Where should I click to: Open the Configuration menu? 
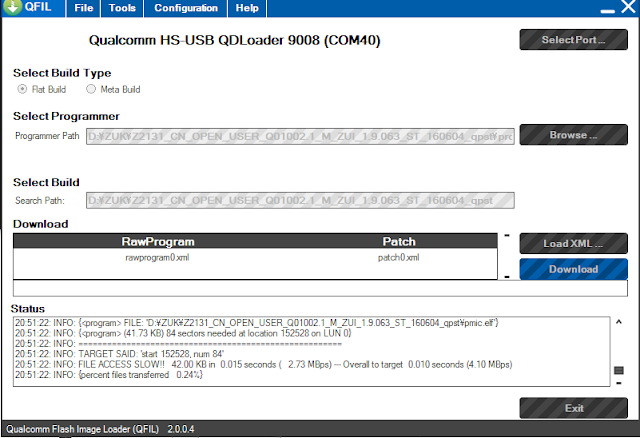click(x=186, y=8)
